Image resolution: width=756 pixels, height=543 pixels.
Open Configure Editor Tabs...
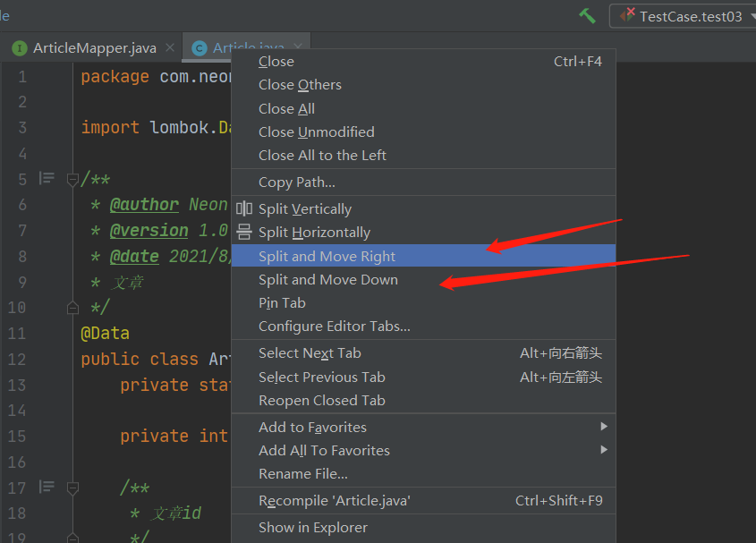[x=423, y=327]
